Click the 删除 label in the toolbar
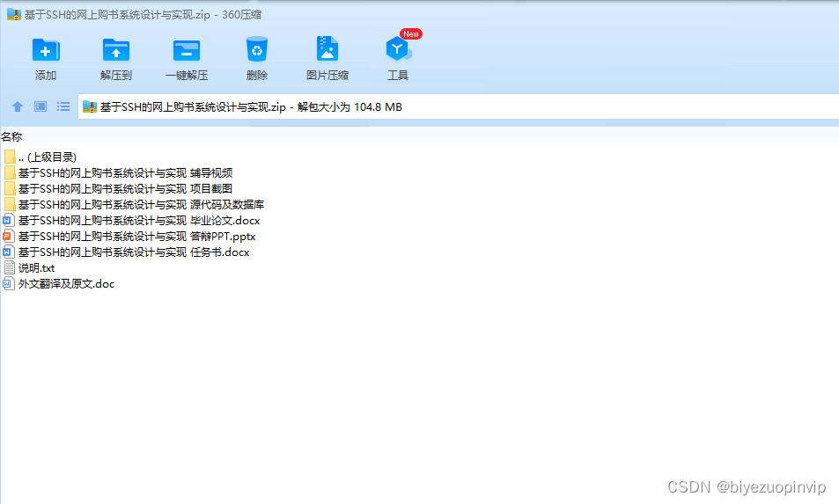The image size is (839, 504). (257, 76)
